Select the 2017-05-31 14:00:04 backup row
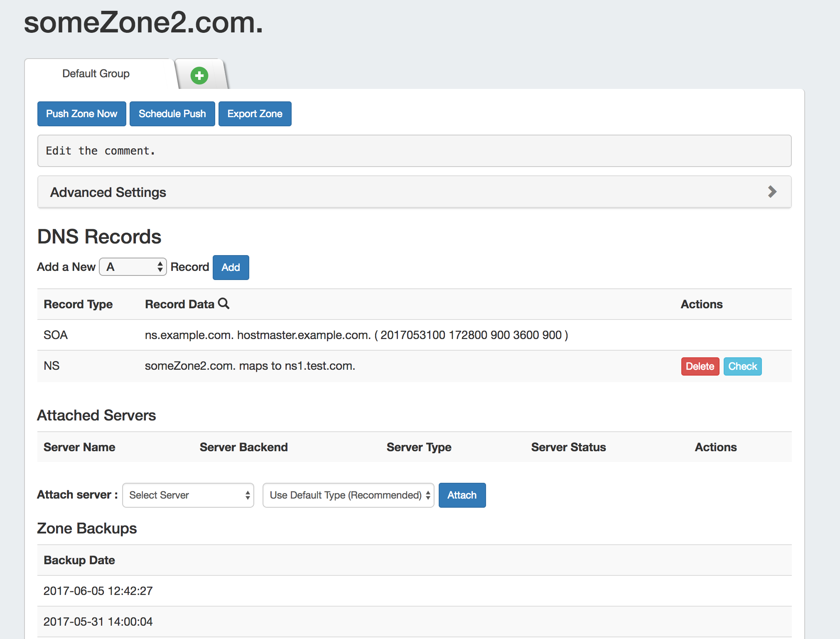 point(98,622)
